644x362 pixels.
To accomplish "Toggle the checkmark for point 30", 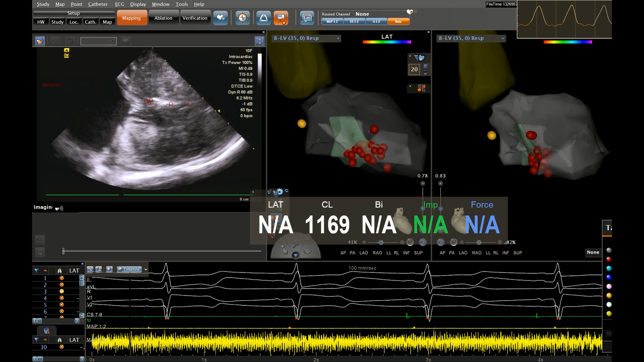I will [61, 347].
